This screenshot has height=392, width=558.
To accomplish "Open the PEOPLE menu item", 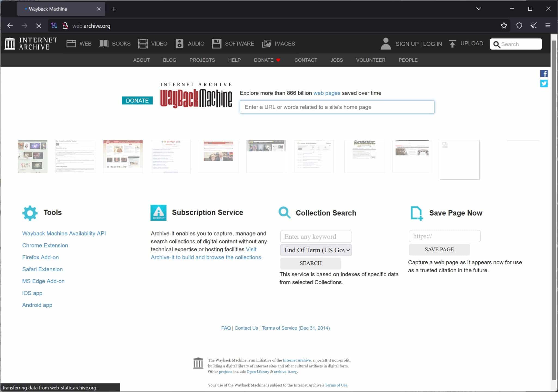I will coord(408,60).
